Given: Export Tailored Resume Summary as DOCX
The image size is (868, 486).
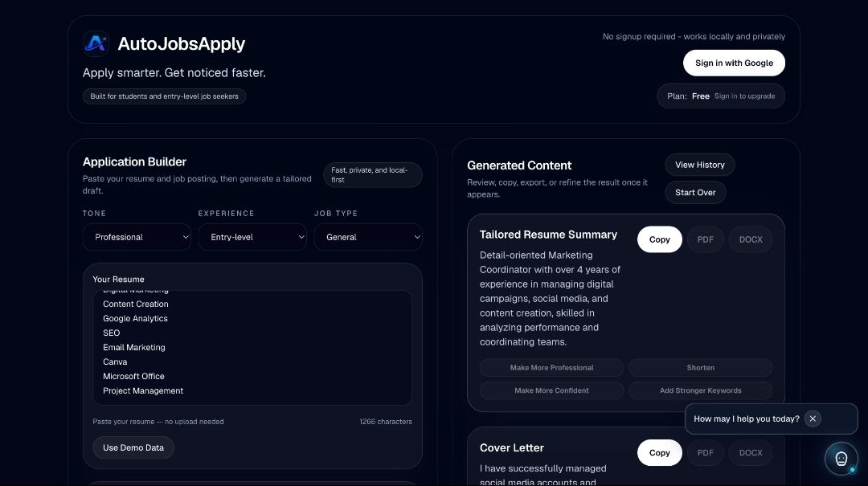Looking at the screenshot, I should (x=751, y=239).
